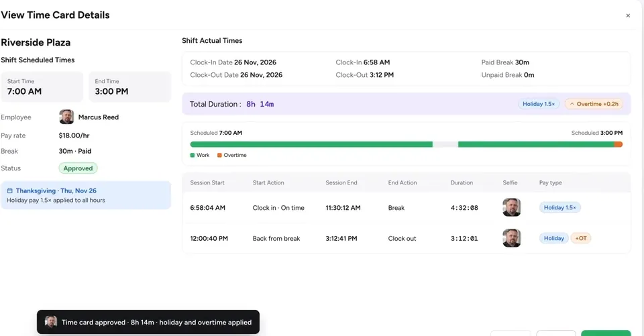Click the Marcus Reed employee name

(99, 117)
